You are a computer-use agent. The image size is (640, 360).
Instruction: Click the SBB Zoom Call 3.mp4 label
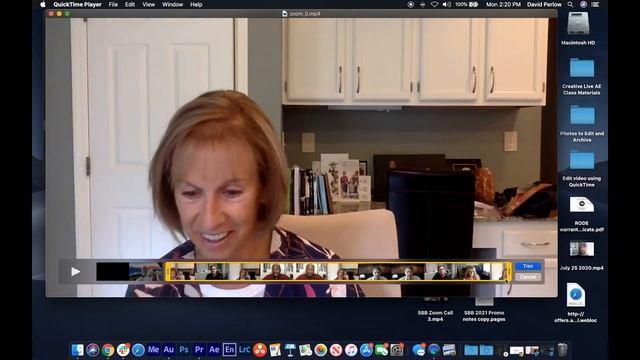click(x=435, y=316)
